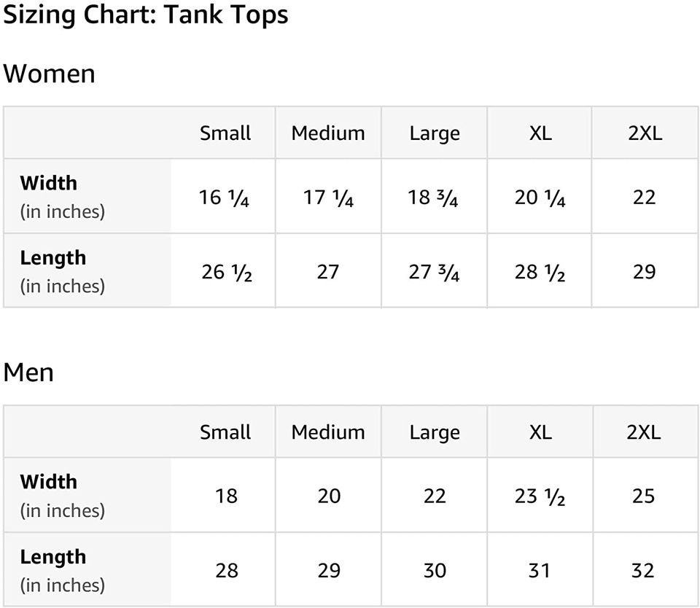The width and height of the screenshot is (700, 608).
Task: Click Men's Width row label
Action: tap(48, 482)
